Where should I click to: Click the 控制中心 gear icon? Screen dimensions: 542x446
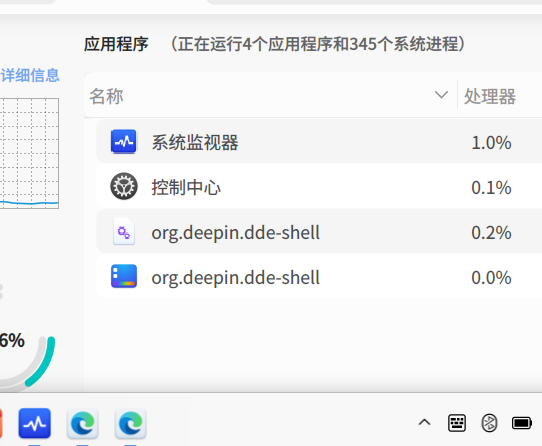[x=124, y=186]
